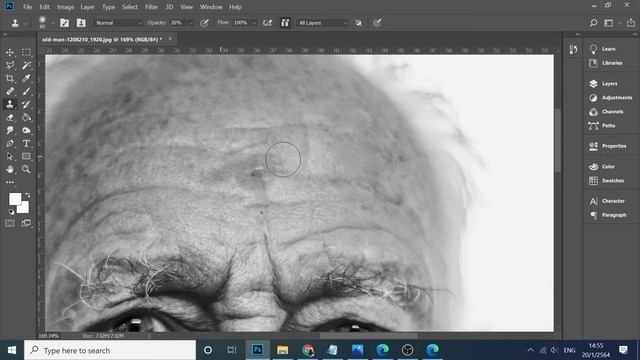This screenshot has width=640, height=360.
Task: Select the History Brush tool
Action: coord(26,104)
